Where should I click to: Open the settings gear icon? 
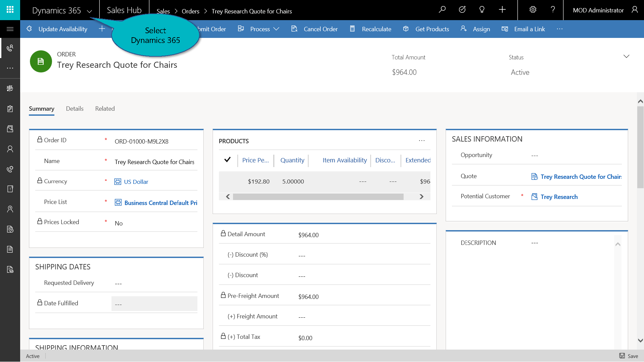click(533, 10)
